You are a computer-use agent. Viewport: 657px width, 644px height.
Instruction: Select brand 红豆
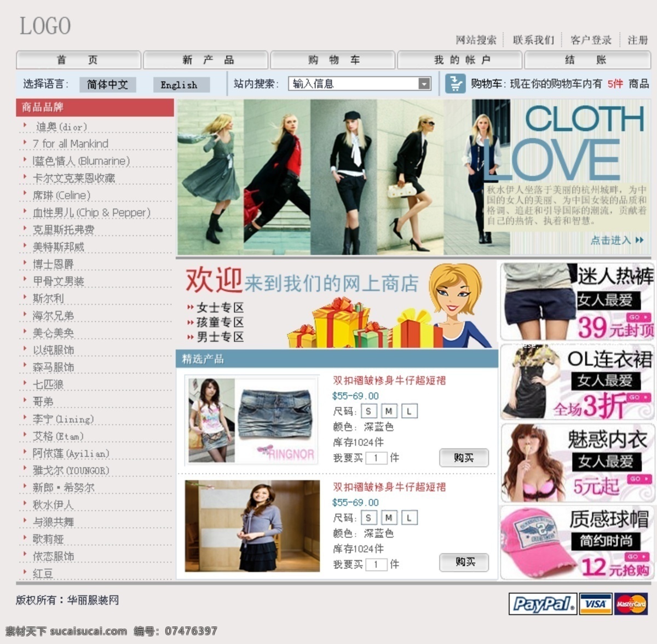43,573
